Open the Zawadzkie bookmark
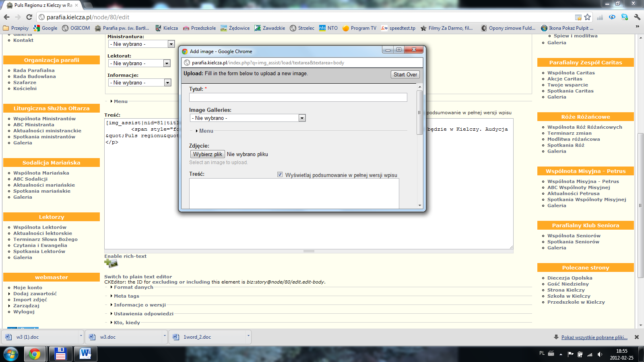Screen dimensions: 644x362 (x=270, y=28)
